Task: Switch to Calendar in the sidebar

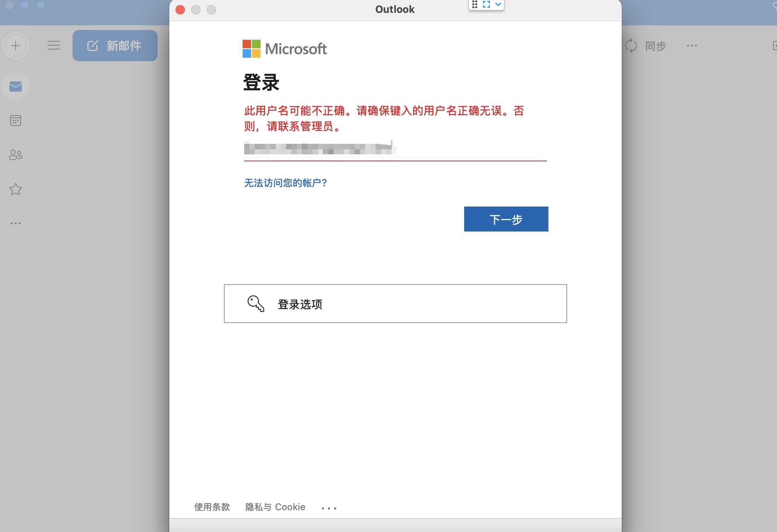Action: click(x=15, y=120)
